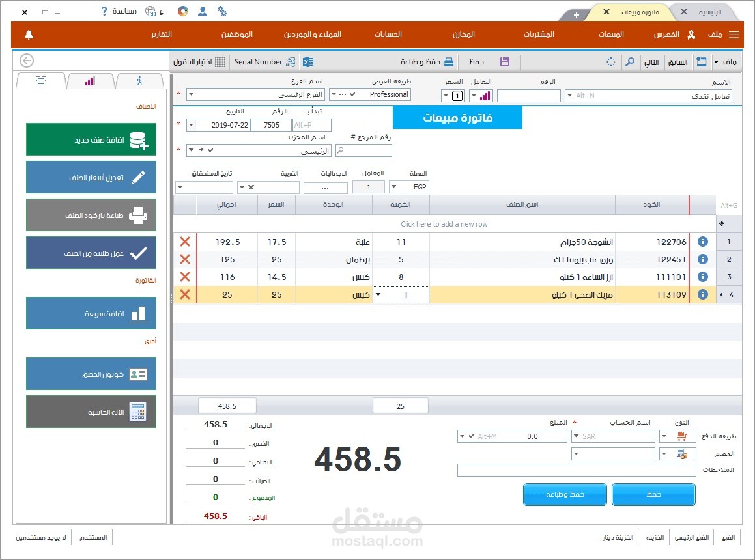Expand the EGP currency dropdown
This screenshot has height=560, width=755.
393,187
